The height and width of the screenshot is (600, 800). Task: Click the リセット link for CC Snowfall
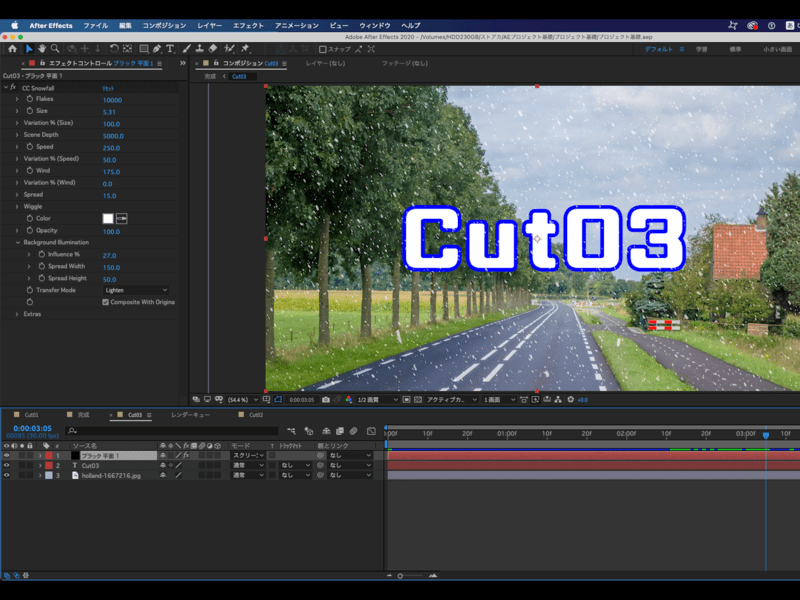point(107,88)
